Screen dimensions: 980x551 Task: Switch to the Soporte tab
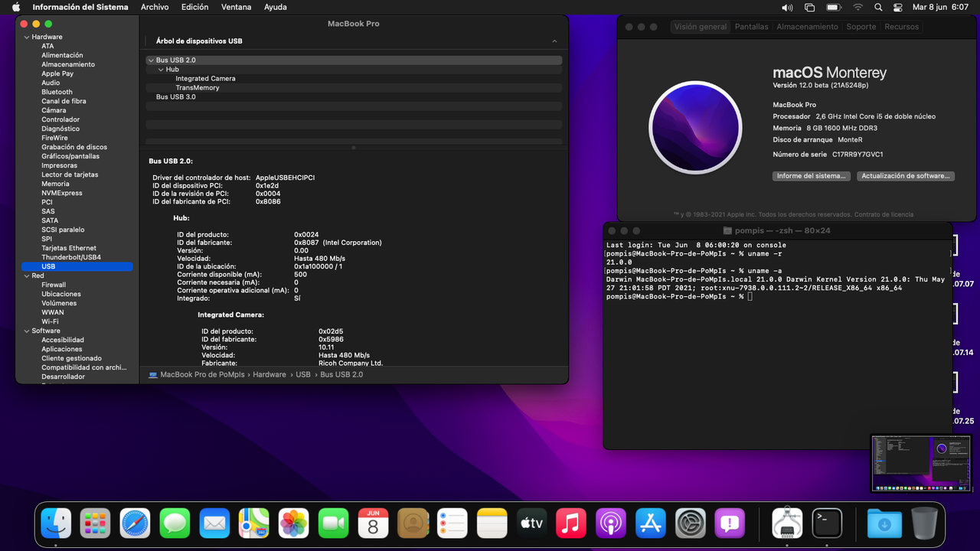point(861,27)
